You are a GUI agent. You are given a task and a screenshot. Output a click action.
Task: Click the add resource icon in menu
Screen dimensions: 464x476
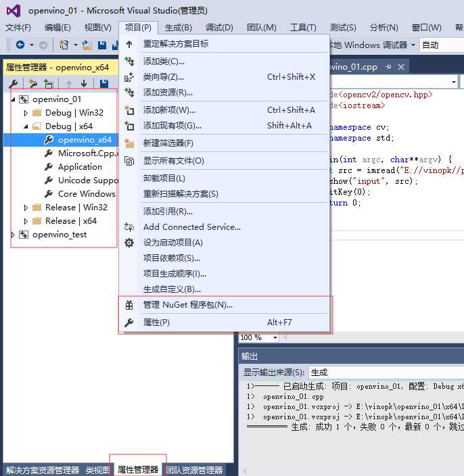(129, 92)
